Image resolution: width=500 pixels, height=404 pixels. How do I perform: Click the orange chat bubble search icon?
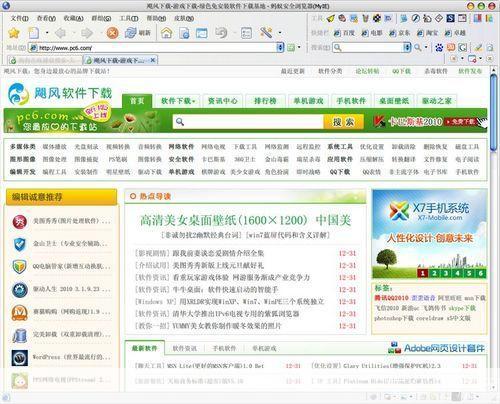(451, 48)
